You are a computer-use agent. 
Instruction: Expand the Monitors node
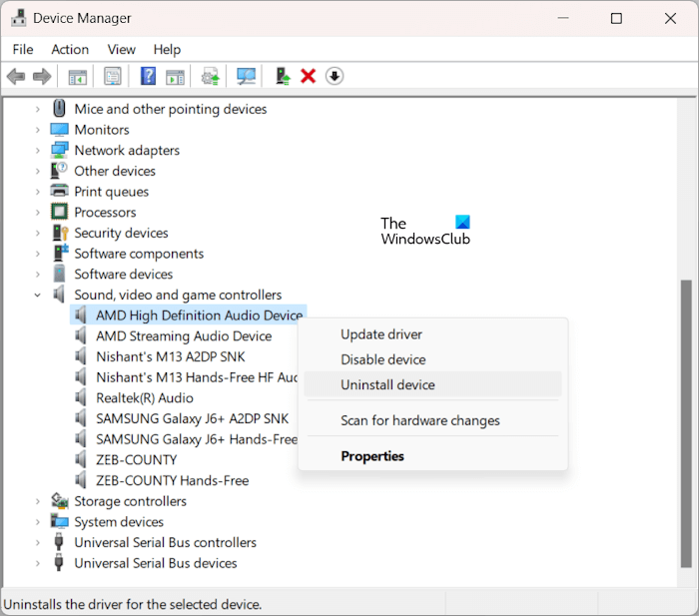point(38,130)
